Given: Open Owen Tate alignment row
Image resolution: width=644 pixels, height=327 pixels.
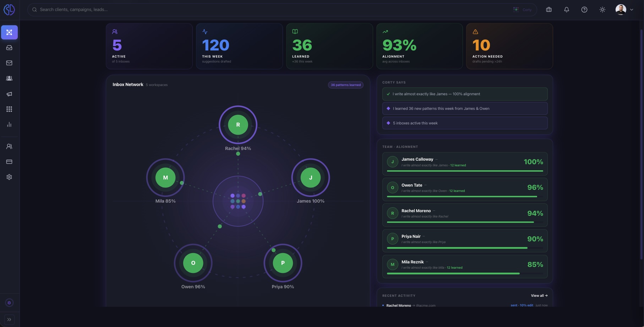Looking at the screenshot, I should (465, 189).
